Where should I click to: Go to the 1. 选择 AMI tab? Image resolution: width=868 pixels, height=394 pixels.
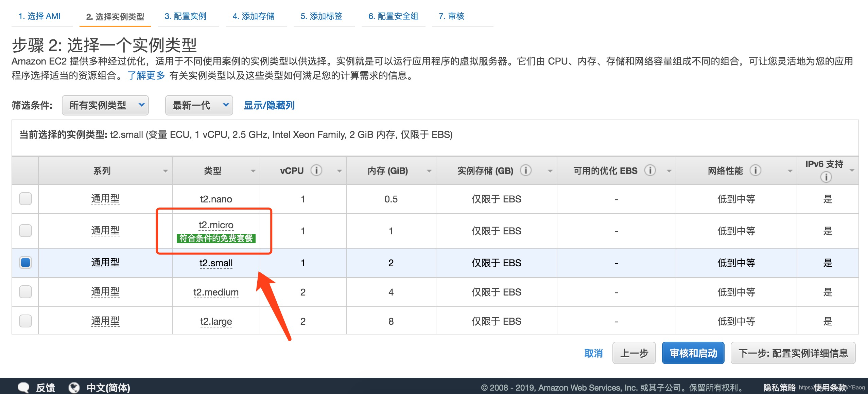coord(39,16)
